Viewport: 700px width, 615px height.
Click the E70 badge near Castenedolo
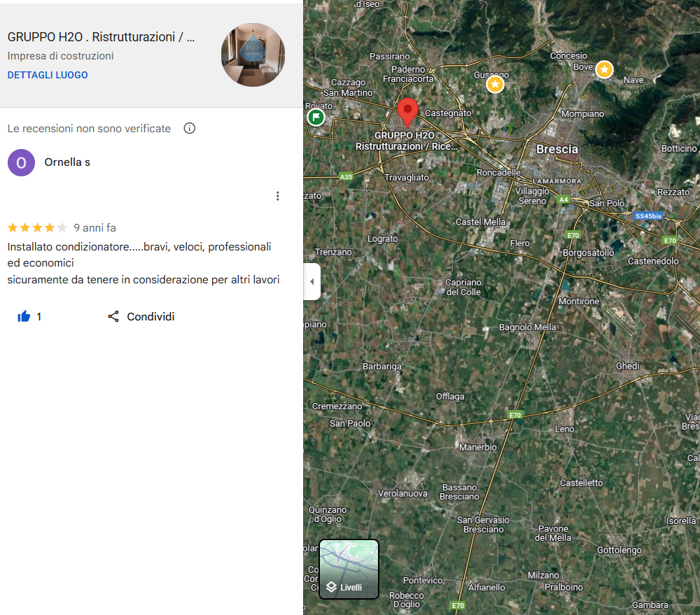tap(670, 241)
